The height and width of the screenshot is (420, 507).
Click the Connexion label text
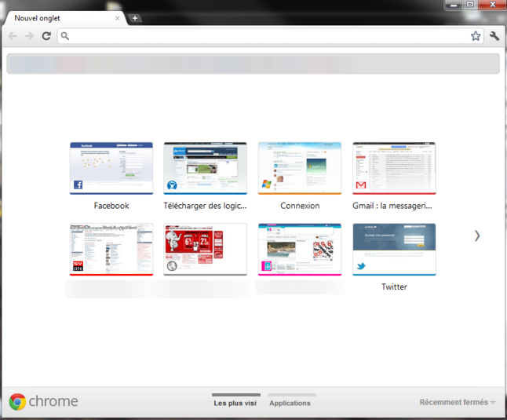[300, 206]
